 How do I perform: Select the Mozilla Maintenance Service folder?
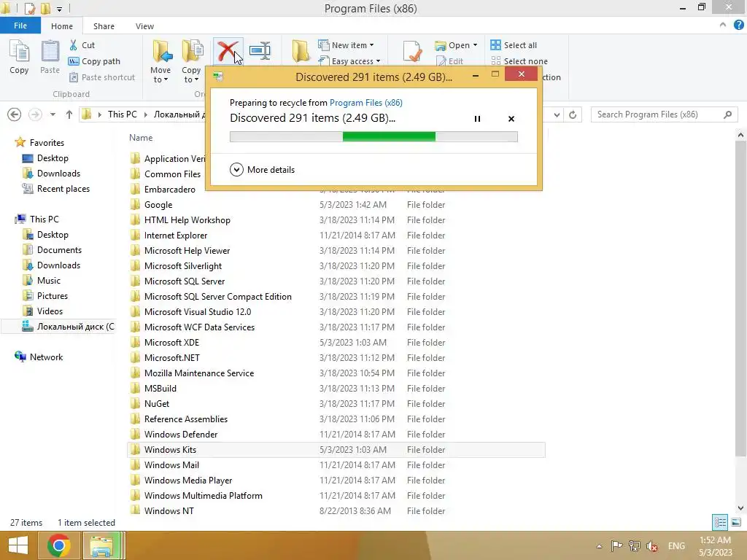click(x=198, y=373)
